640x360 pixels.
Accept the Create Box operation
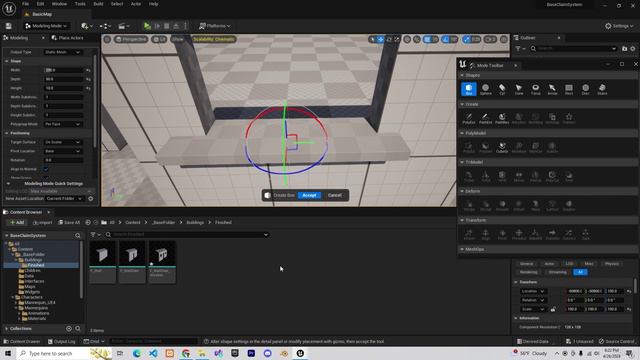tap(309, 195)
